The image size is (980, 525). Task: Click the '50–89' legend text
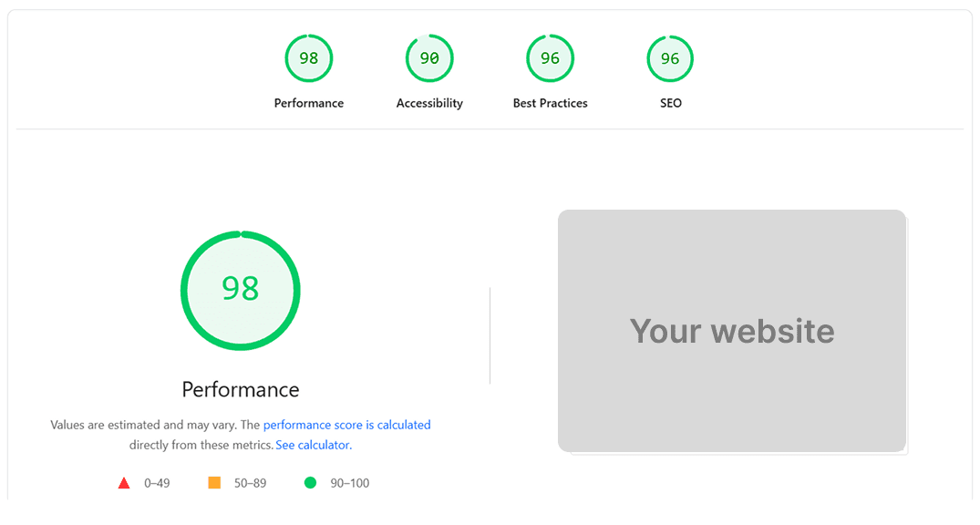[250, 483]
